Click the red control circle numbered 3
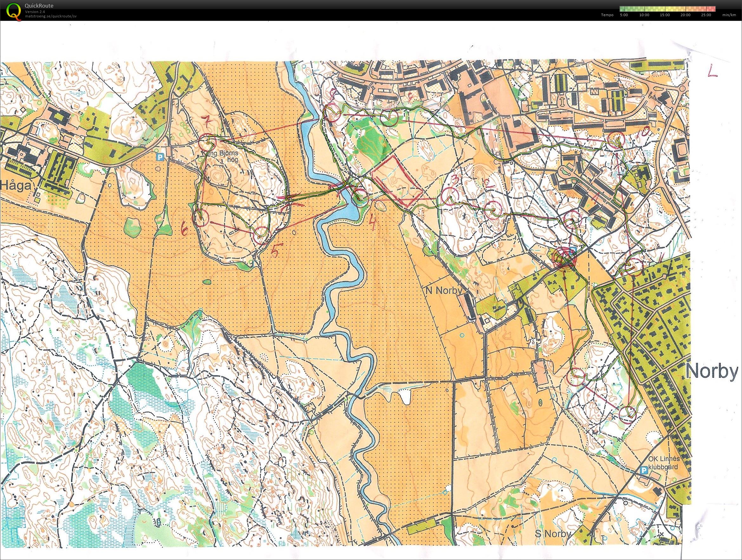742x560 pixels. pyautogui.click(x=450, y=196)
